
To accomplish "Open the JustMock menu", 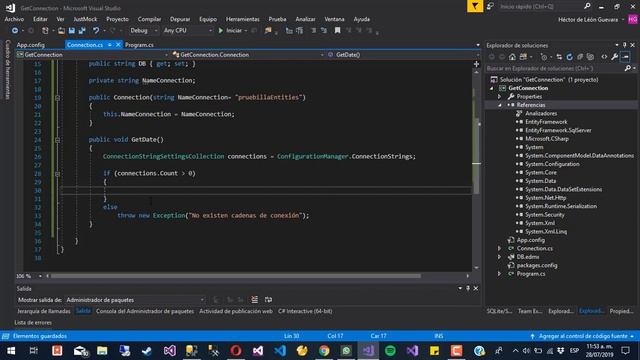I will point(85,19).
